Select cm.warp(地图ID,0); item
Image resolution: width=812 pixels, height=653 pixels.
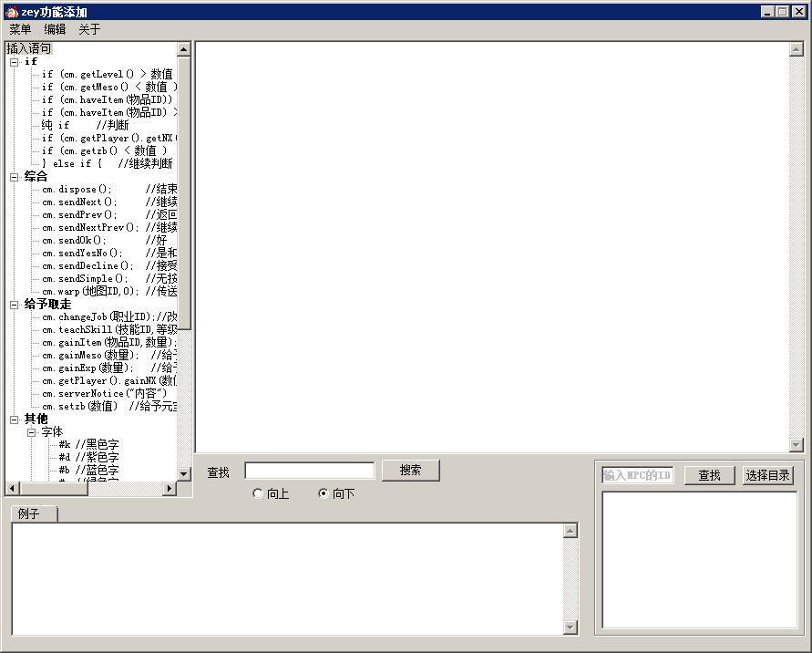tap(109, 292)
